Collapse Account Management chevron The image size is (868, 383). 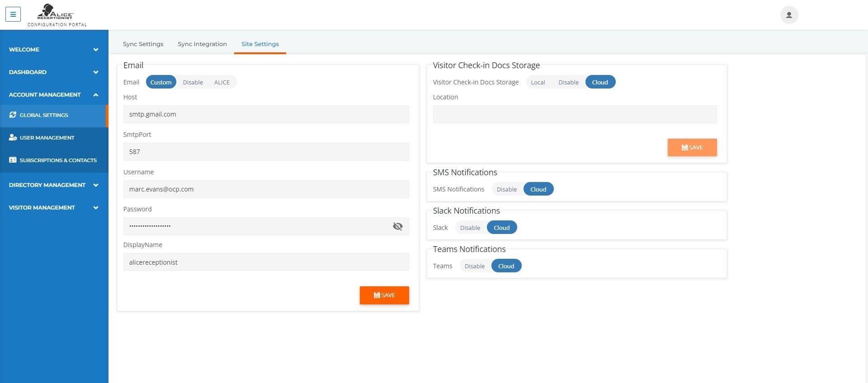[96, 95]
